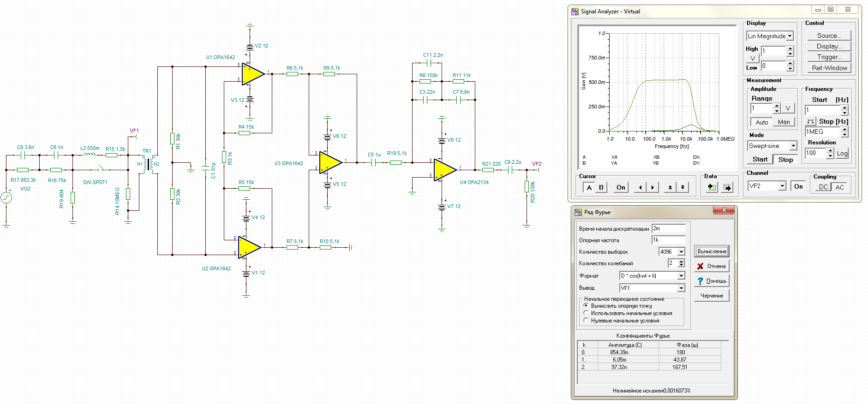The height and width of the screenshot is (405, 868).
Task: Increase the Resolution value with up stepper
Action: (x=830, y=151)
